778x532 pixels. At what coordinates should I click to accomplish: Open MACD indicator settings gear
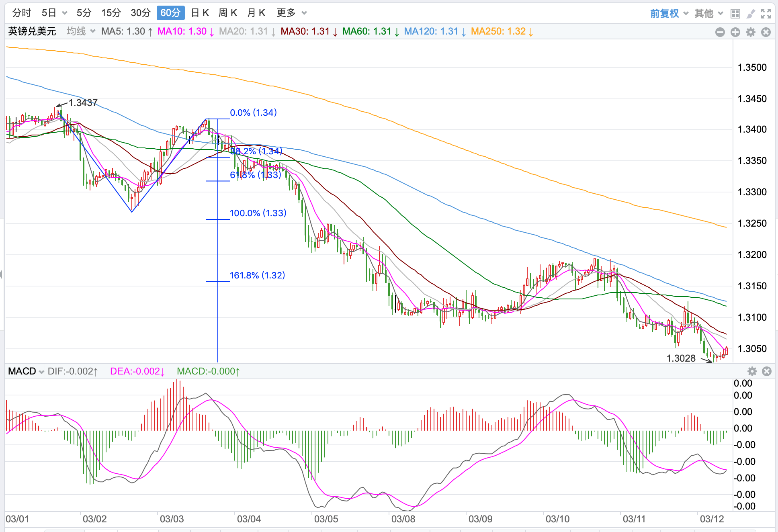click(752, 371)
